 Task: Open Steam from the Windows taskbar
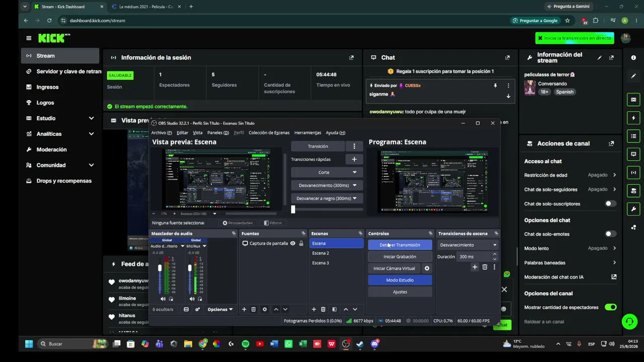point(360,344)
